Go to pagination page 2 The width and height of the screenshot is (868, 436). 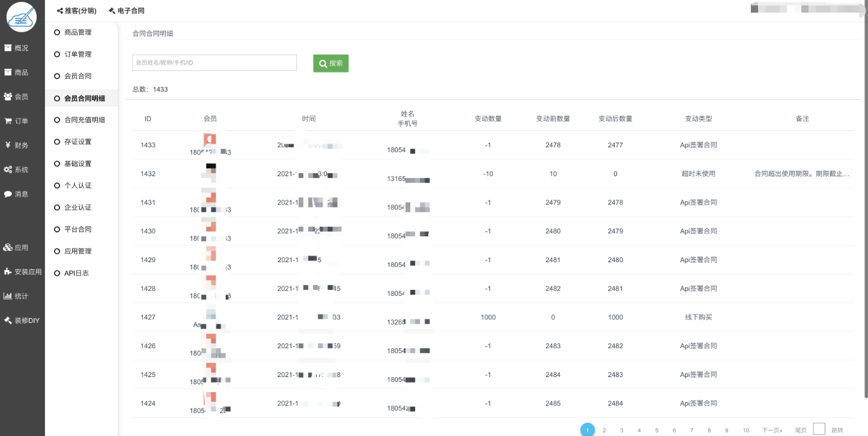[604, 430]
